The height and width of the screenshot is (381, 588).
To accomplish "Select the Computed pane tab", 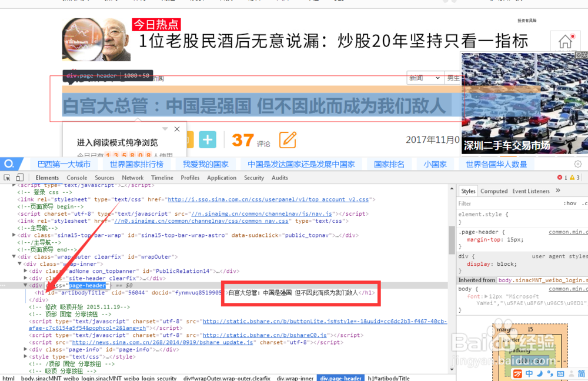I will [x=494, y=191].
